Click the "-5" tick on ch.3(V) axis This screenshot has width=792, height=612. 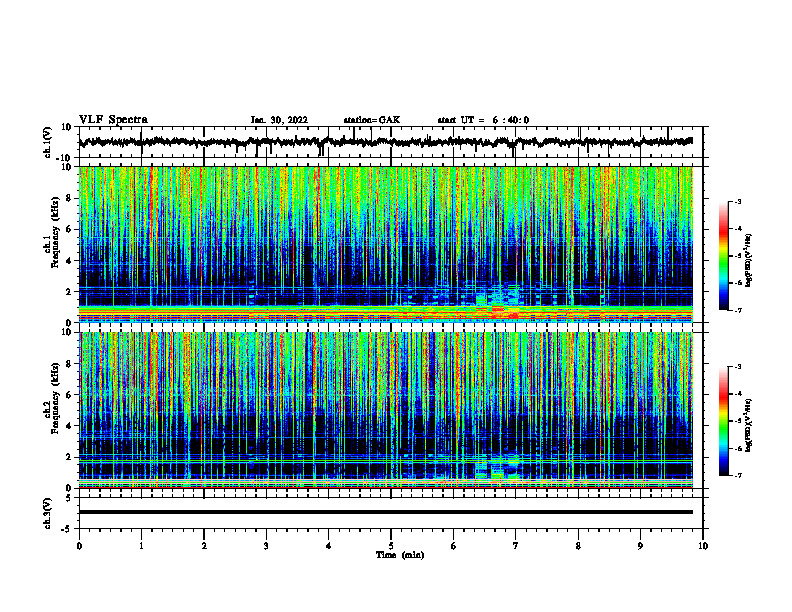tap(67, 529)
